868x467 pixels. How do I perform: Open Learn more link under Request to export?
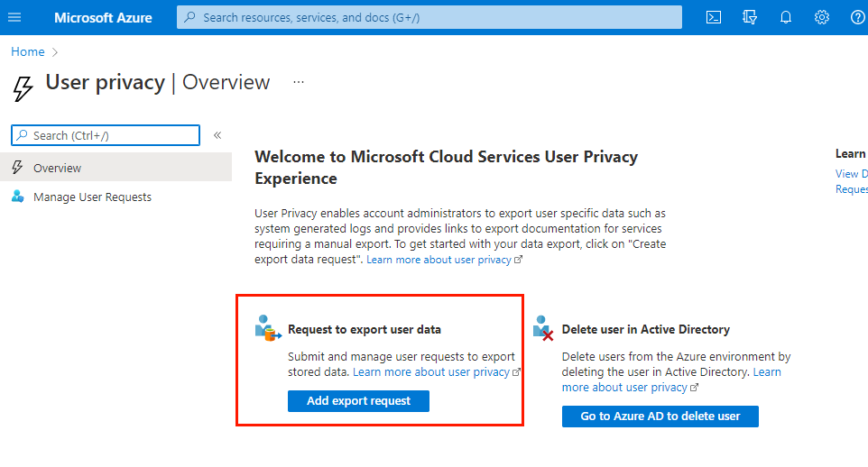436,371
